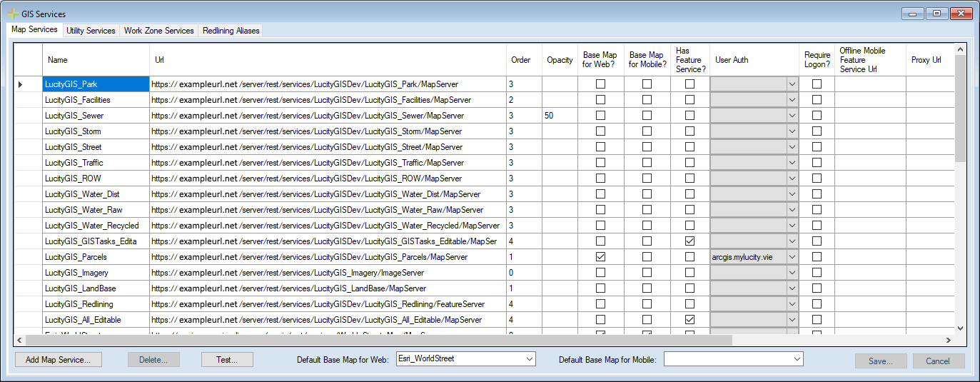Select the row marker arrow for LucityGIS_Park

point(20,84)
